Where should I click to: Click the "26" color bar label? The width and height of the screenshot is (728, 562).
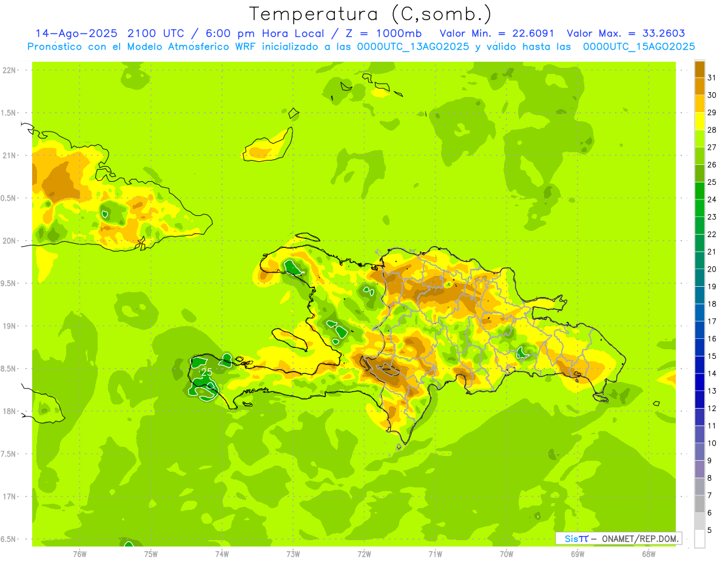tap(712, 164)
